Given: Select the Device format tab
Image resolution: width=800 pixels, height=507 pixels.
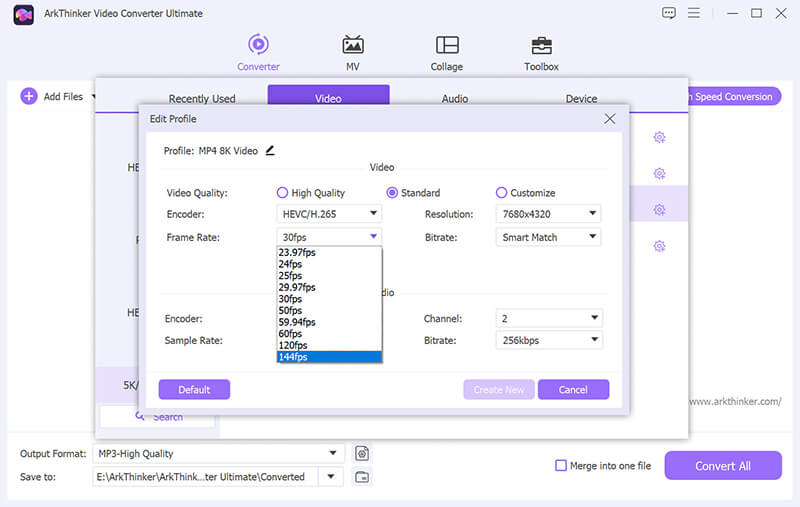Looking at the screenshot, I should tap(581, 98).
